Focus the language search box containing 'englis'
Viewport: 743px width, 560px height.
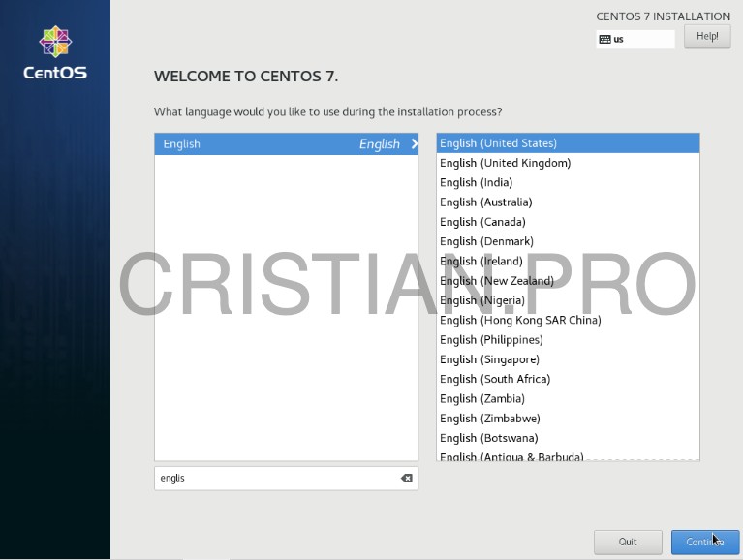point(286,478)
